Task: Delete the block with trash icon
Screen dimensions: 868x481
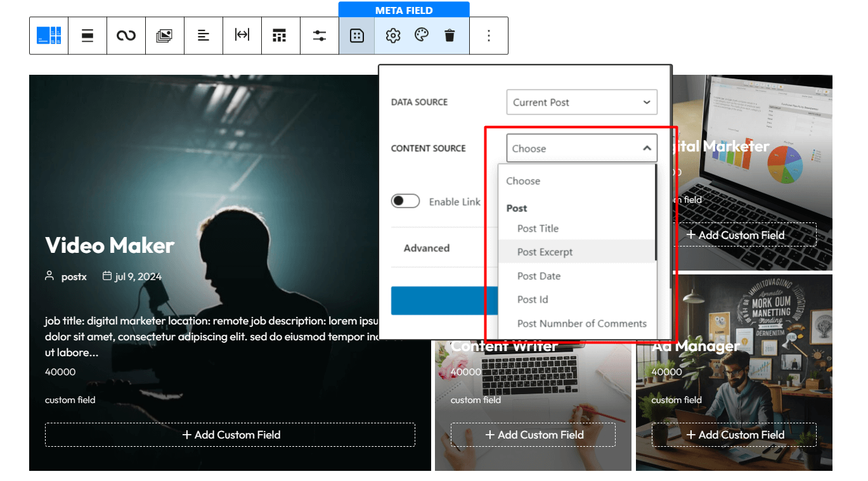Action: pos(450,35)
